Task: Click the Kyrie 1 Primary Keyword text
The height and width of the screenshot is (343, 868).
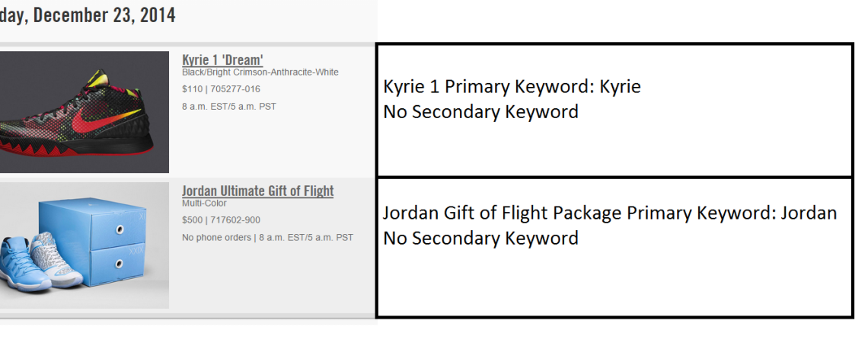Action: point(512,87)
